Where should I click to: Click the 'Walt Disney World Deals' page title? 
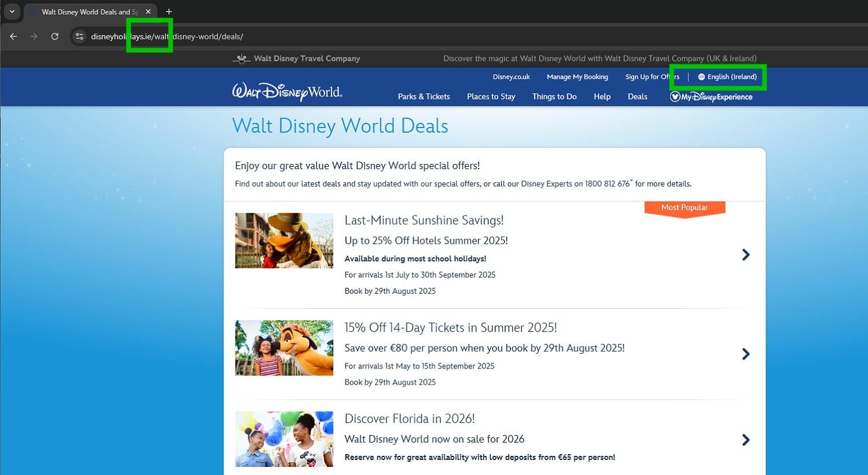tap(340, 126)
